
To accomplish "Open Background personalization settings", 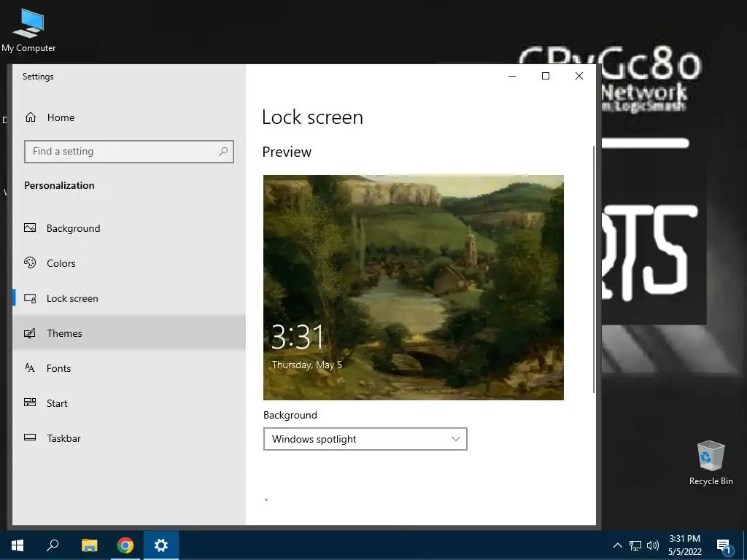I will click(x=128, y=228).
